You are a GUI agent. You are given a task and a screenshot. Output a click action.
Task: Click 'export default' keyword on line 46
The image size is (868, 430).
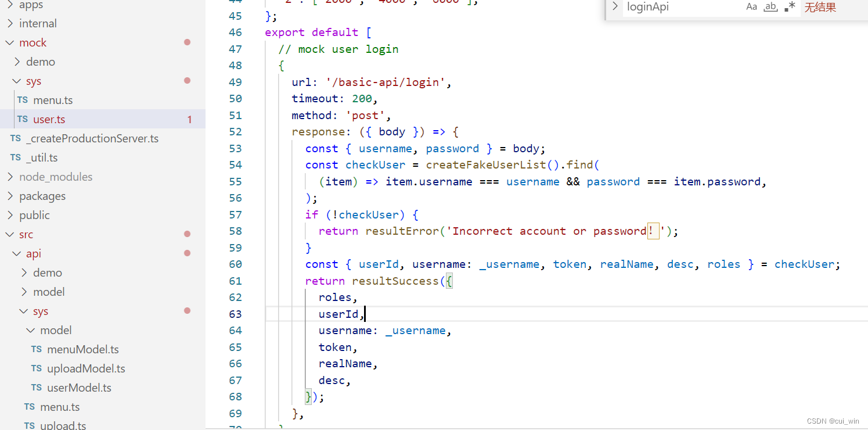311,33
